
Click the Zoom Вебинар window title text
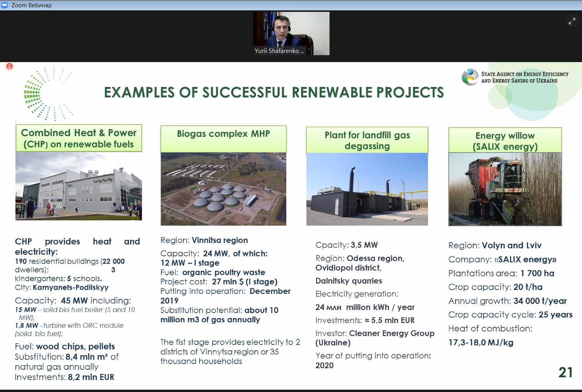[x=31, y=5]
